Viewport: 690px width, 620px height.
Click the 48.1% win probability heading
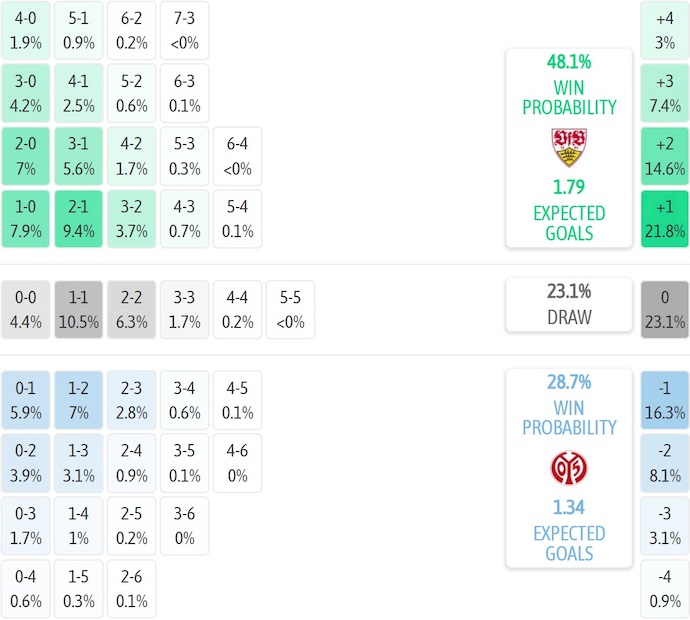pos(569,61)
